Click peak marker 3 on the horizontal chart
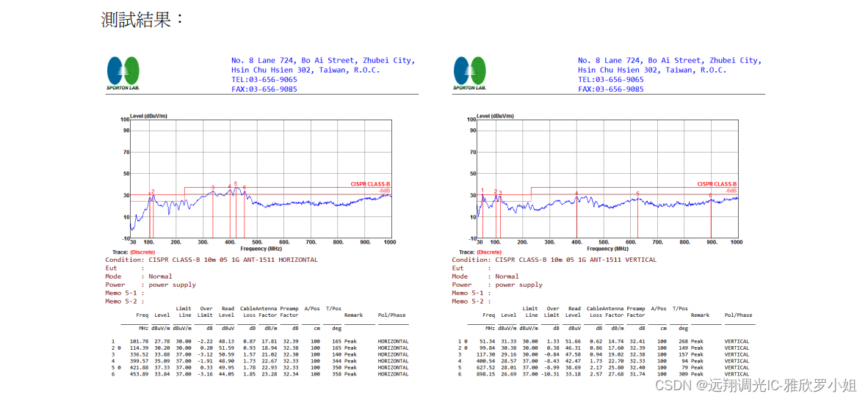The width and height of the screenshot is (868, 399). [212, 188]
